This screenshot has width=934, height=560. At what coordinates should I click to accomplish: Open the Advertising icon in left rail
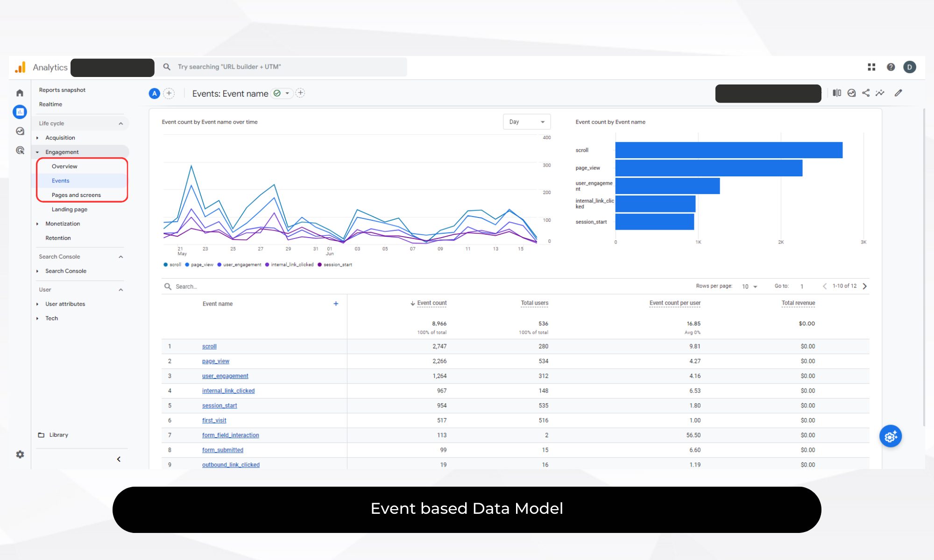[x=20, y=150]
